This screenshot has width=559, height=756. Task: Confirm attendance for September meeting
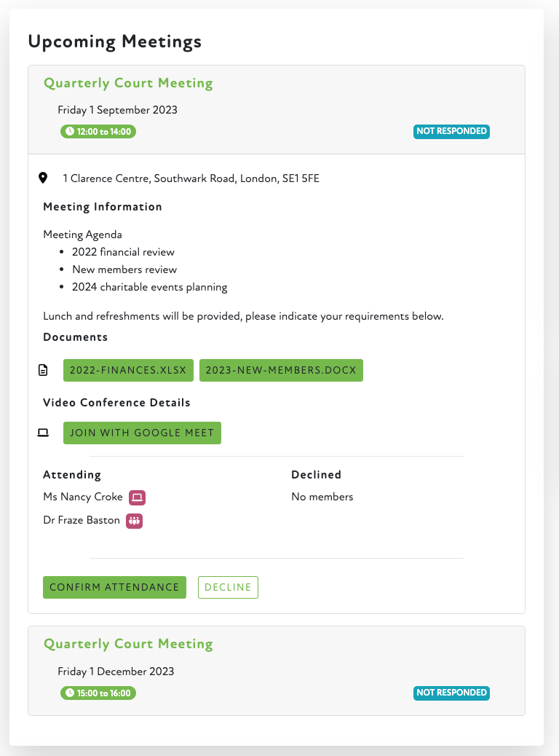coord(114,588)
